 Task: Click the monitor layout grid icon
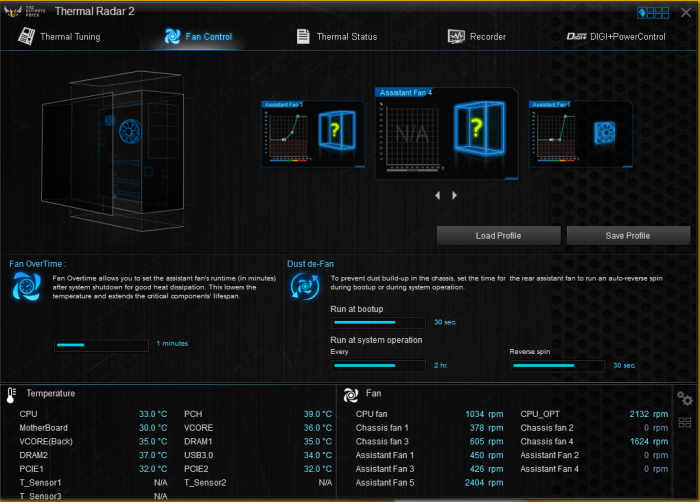click(684, 423)
